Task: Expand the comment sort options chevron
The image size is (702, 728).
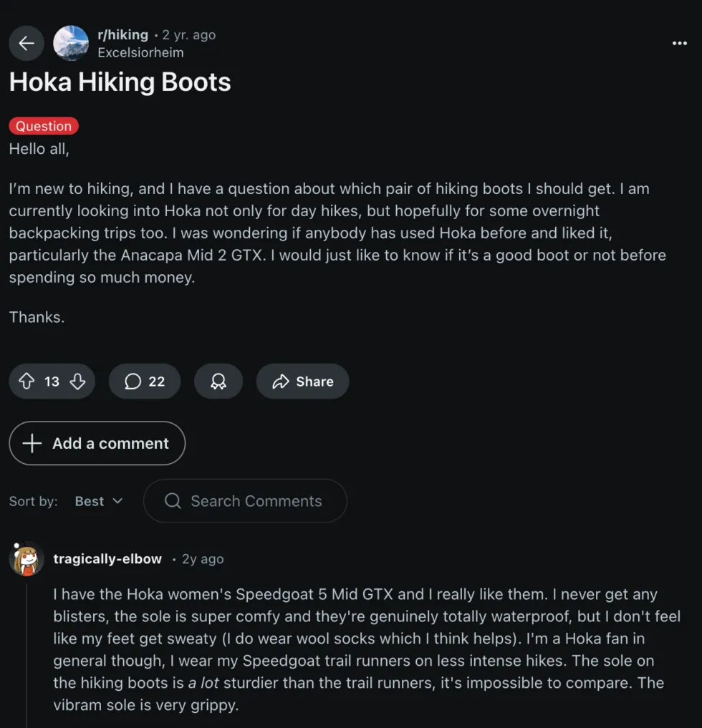Action: pyautogui.click(x=117, y=501)
